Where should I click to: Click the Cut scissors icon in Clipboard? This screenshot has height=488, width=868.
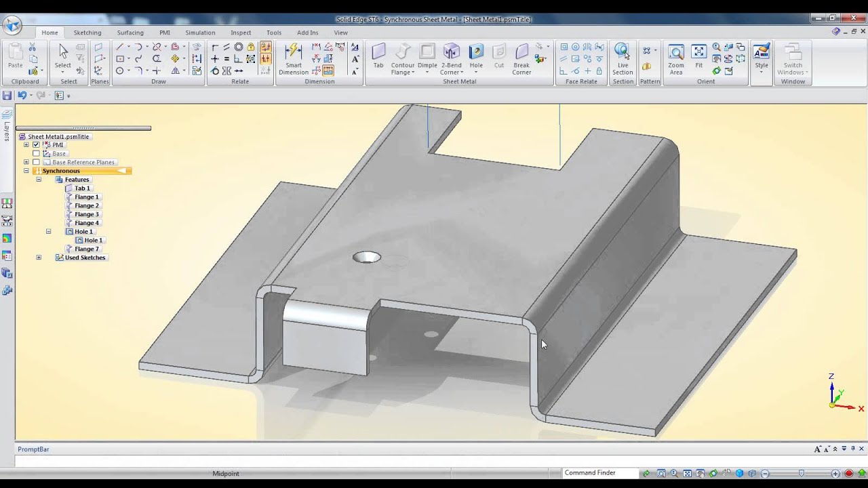pos(32,47)
